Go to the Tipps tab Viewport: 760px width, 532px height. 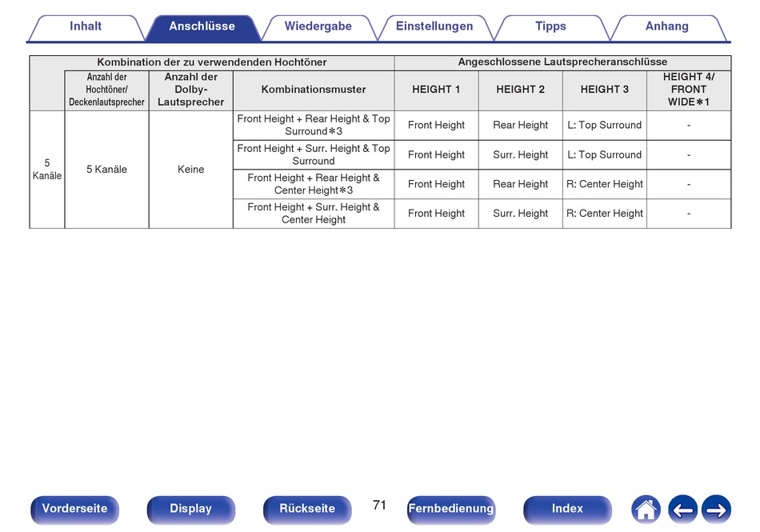coord(550,27)
